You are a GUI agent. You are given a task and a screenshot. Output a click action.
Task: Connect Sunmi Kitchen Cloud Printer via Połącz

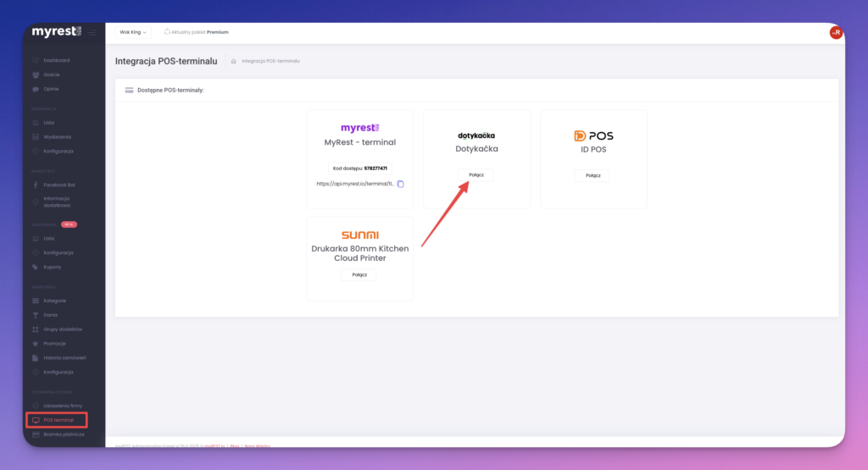[359, 275]
